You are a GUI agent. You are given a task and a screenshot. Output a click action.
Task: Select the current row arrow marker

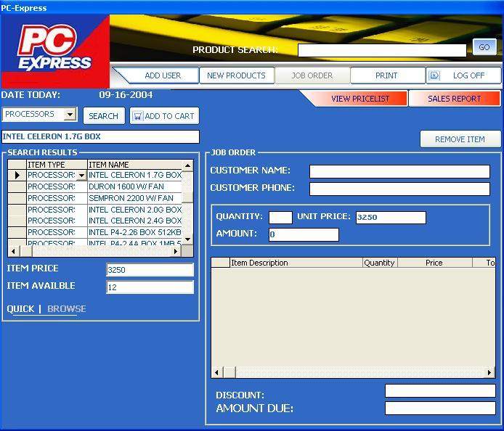click(x=17, y=176)
